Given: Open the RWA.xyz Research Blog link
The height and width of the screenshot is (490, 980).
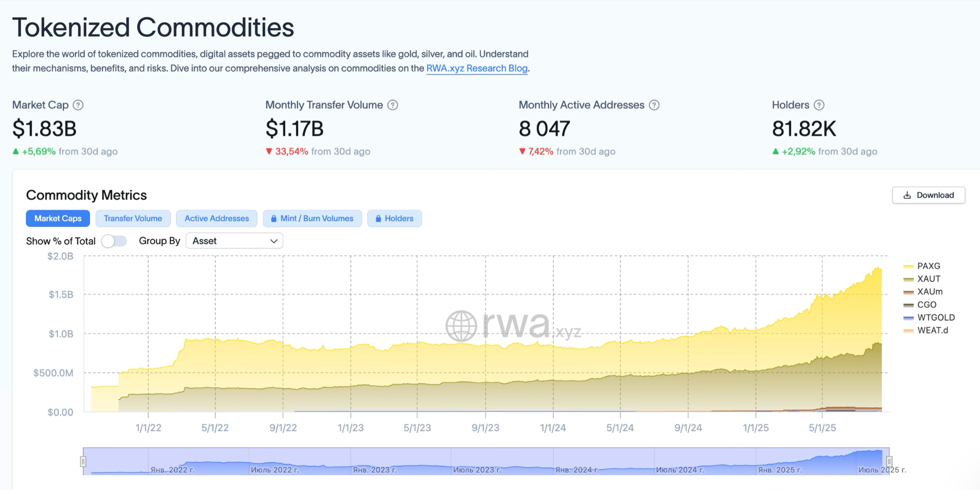Looking at the screenshot, I should (477, 68).
